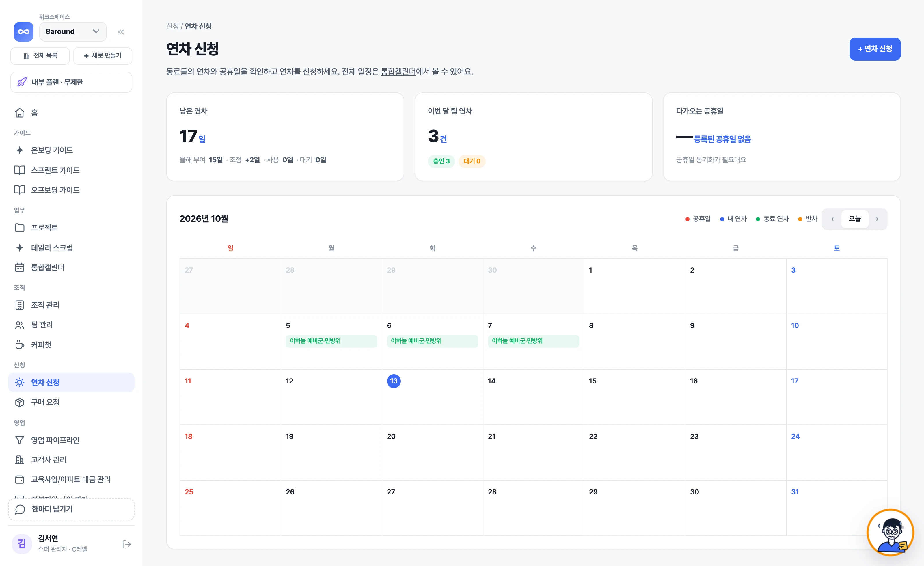Open the 내부 플랜 · 무제한 plan badge
The width and height of the screenshot is (924, 566).
pos(71,82)
